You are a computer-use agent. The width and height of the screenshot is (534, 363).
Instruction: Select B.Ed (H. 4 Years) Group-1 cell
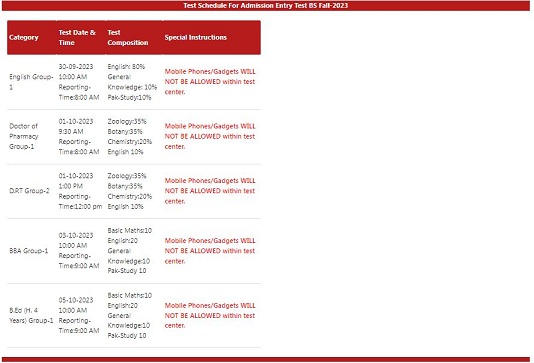pyautogui.click(x=31, y=315)
